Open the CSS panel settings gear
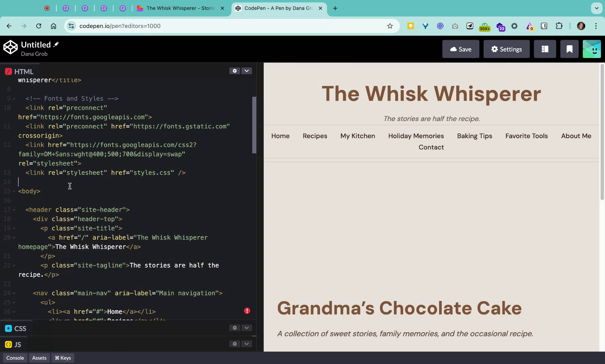Screen dimensions: 605x364 (x=234, y=328)
